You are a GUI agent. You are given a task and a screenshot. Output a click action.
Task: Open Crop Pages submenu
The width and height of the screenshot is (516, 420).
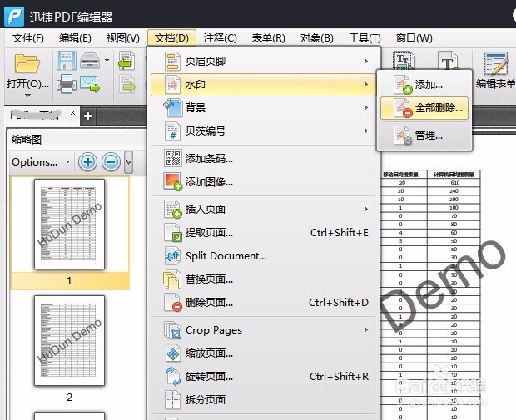(263, 330)
